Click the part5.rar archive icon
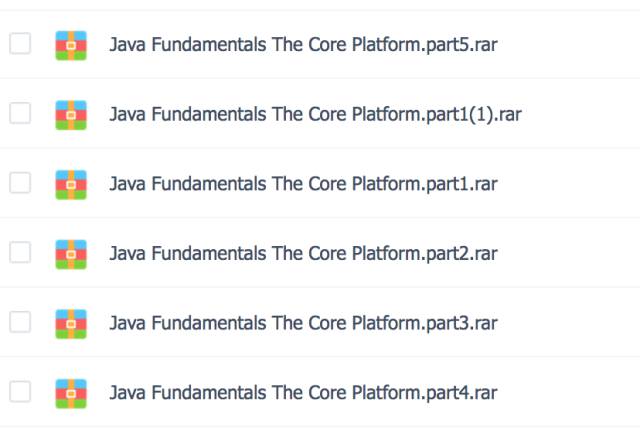 point(71,45)
